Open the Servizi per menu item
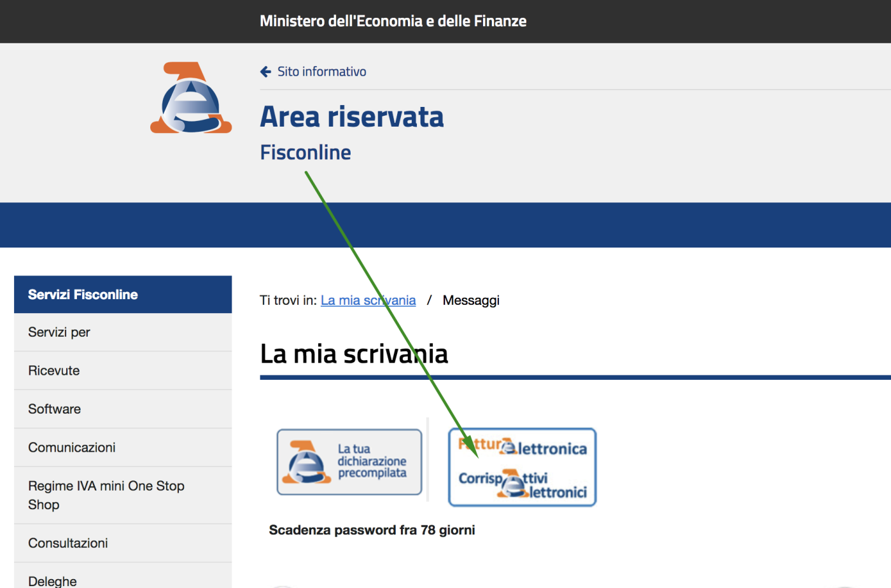This screenshot has height=588, width=891. coord(123,332)
